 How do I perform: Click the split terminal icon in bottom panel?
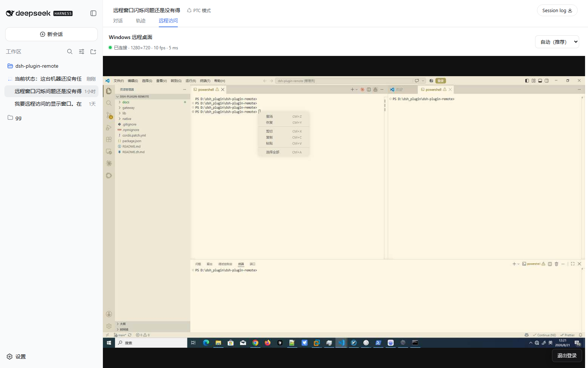click(550, 264)
